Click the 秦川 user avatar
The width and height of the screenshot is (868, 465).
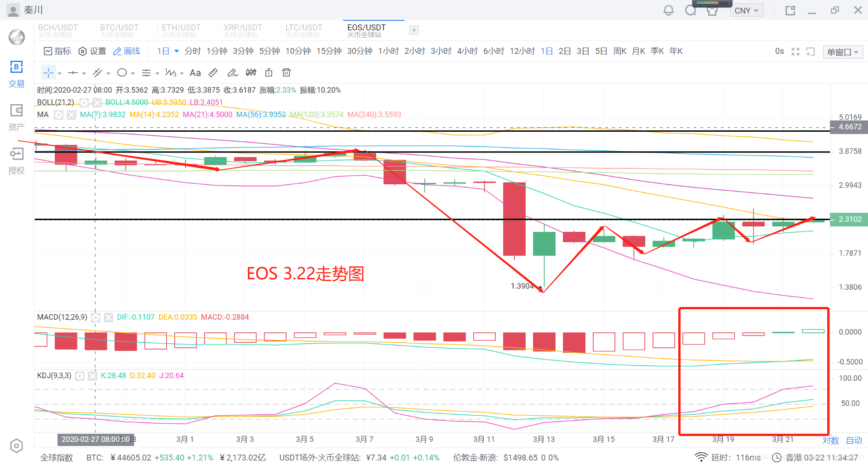pyautogui.click(x=14, y=10)
